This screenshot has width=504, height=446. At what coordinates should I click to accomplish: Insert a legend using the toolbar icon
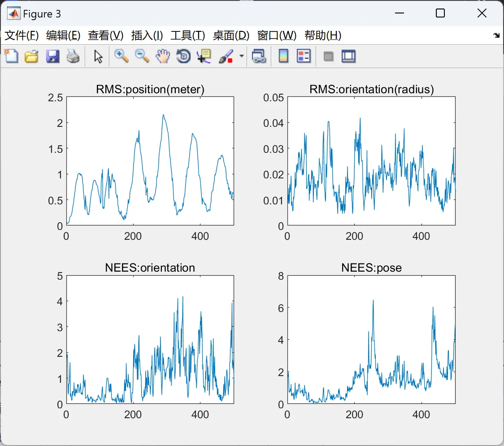pos(304,56)
